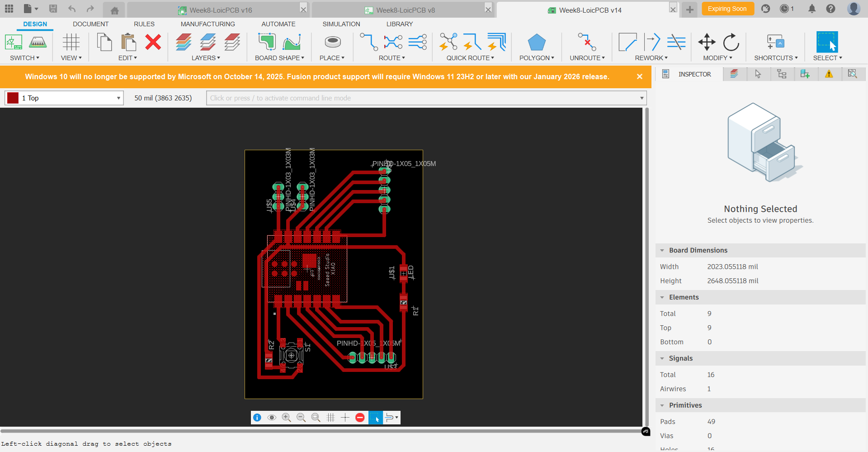Click the blue info icon in canvas toolbar
868x452 pixels.
click(x=257, y=418)
